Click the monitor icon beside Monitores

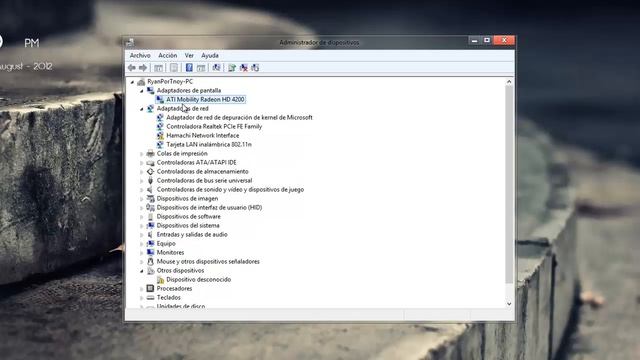click(151, 252)
